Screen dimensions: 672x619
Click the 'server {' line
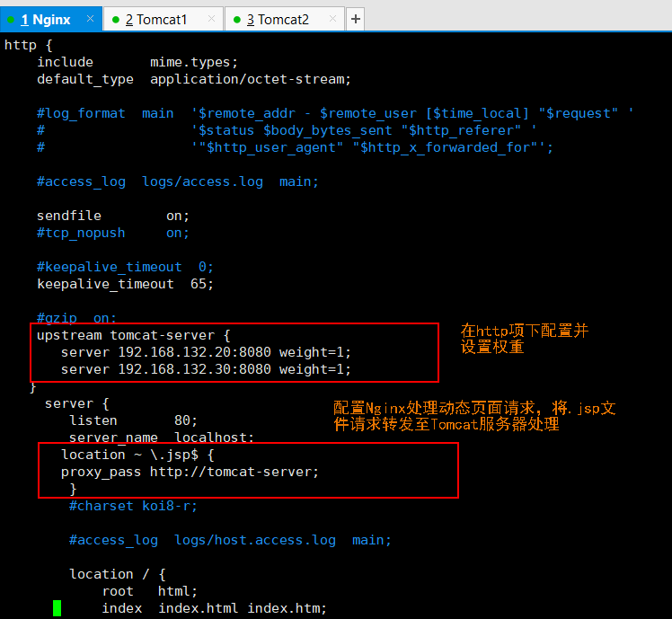click(76, 403)
